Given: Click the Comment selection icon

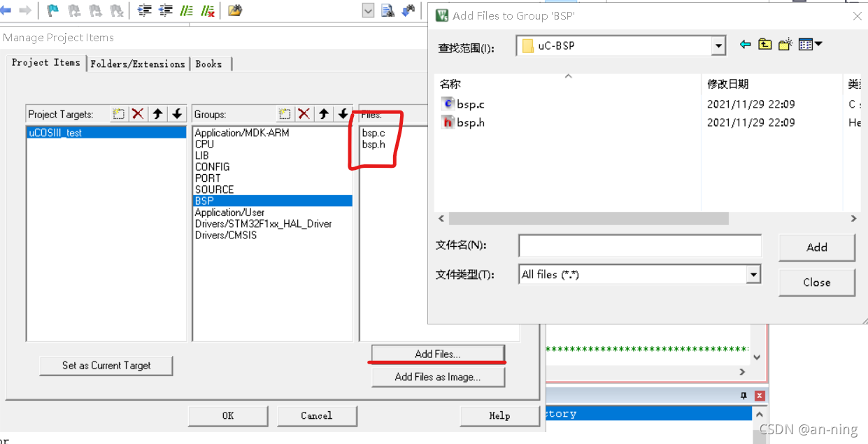Looking at the screenshot, I should (187, 10).
